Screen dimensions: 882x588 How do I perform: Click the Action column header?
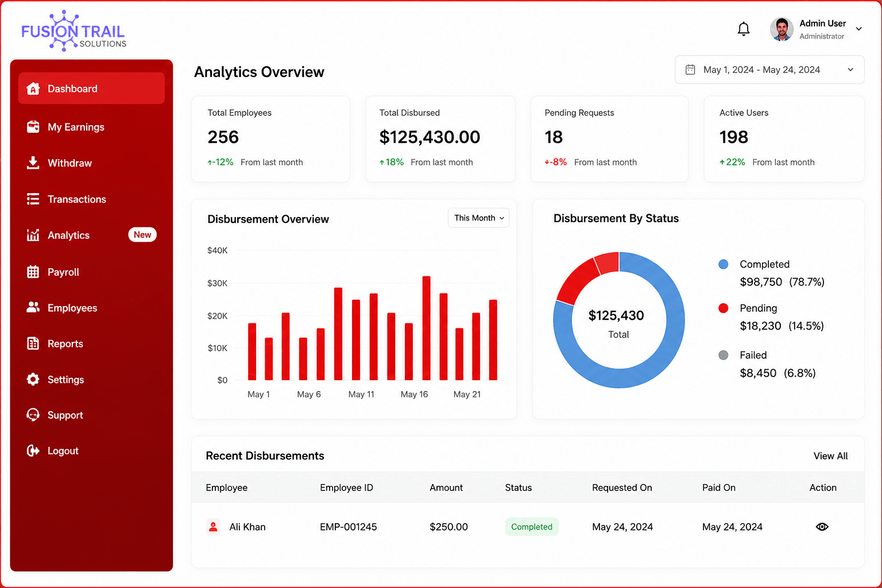(823, 488)
